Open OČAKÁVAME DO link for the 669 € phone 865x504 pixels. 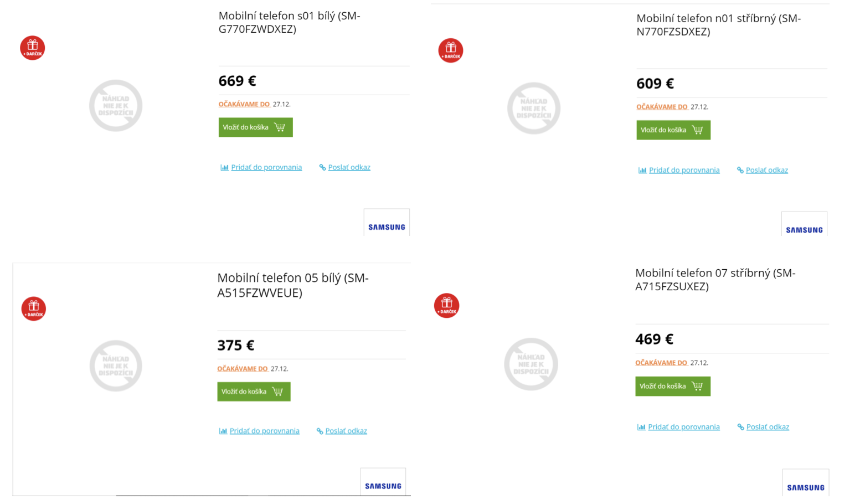pyautogui.click(x=245, y=104)
